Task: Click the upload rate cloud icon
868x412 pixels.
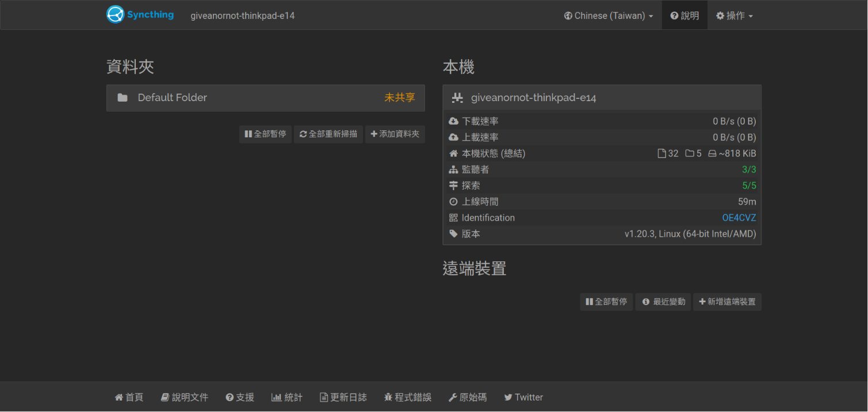Action: pos(453,137)
